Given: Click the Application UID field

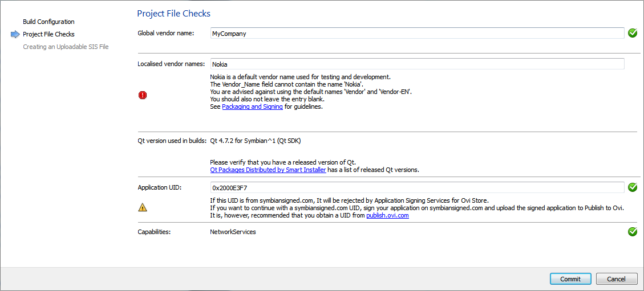Looking at the screenshot, I should coord(418,188).
